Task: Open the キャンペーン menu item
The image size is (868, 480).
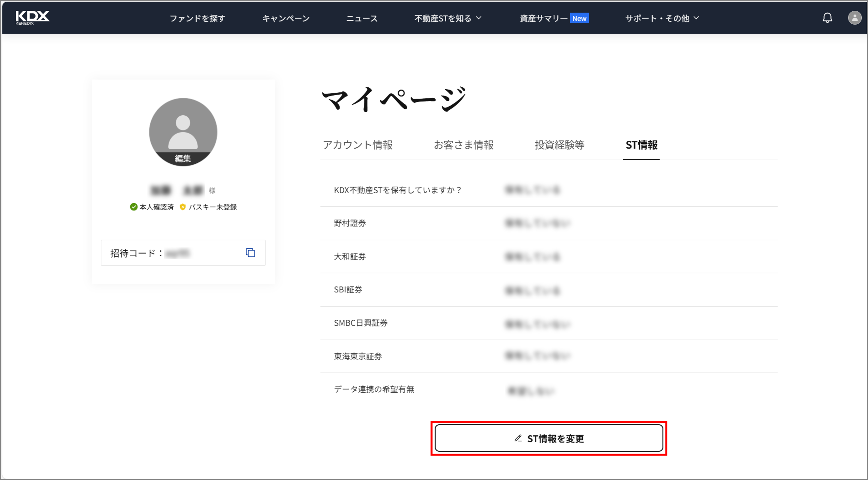Action: point(286,18)
